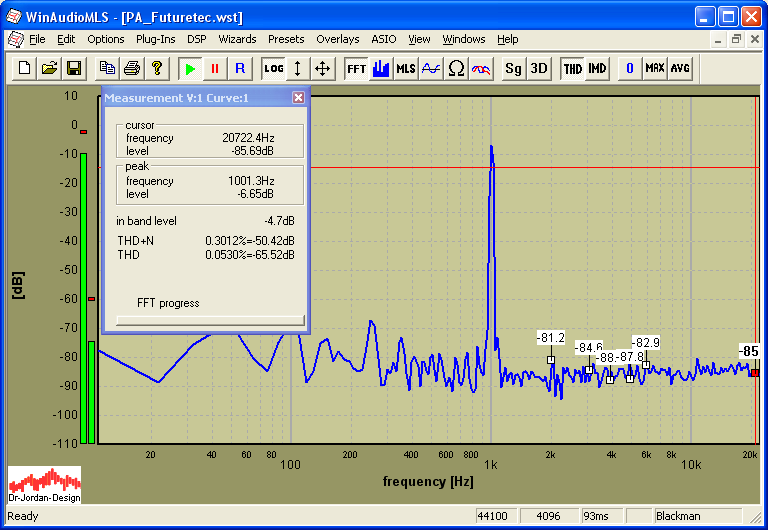The height and width of the screenshot is (530, 768).
Task: Click the Sg spectrogram button
Action: 513,68
